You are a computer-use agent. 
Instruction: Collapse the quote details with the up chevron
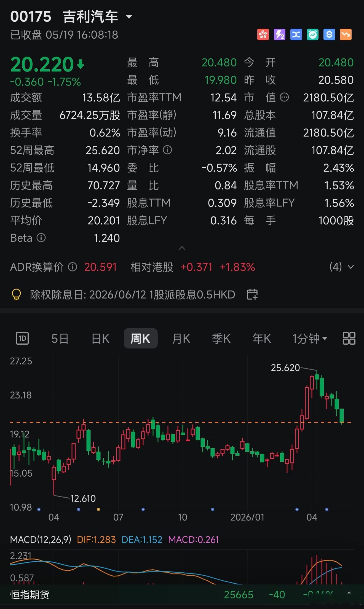click(182, 248)
